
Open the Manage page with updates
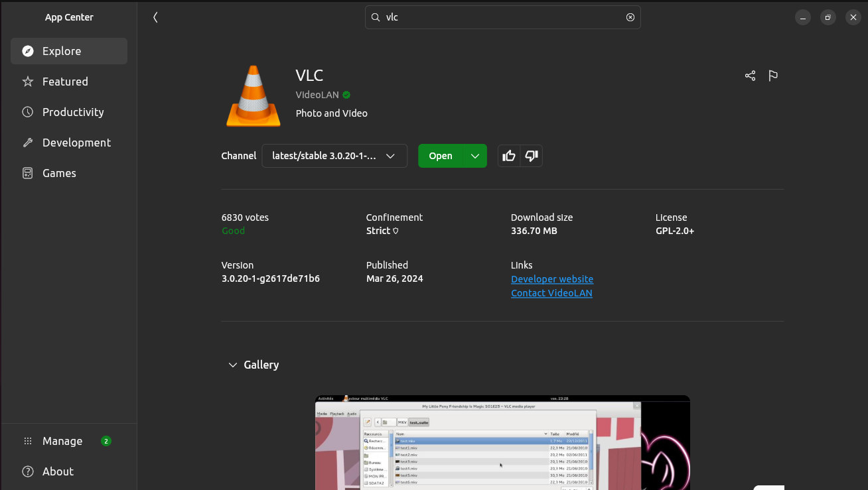(x=62, y=441)
